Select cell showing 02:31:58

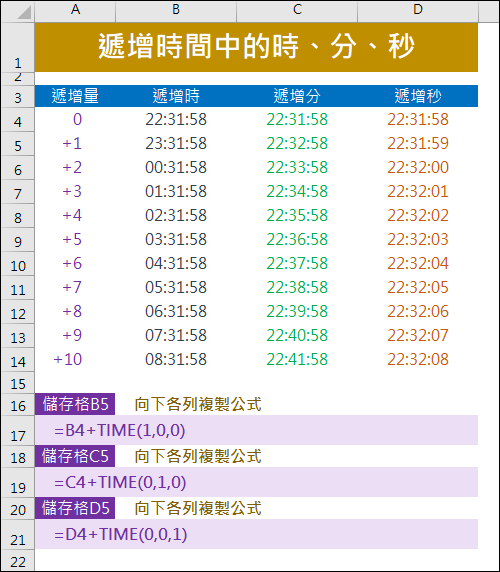coord(176,216)
